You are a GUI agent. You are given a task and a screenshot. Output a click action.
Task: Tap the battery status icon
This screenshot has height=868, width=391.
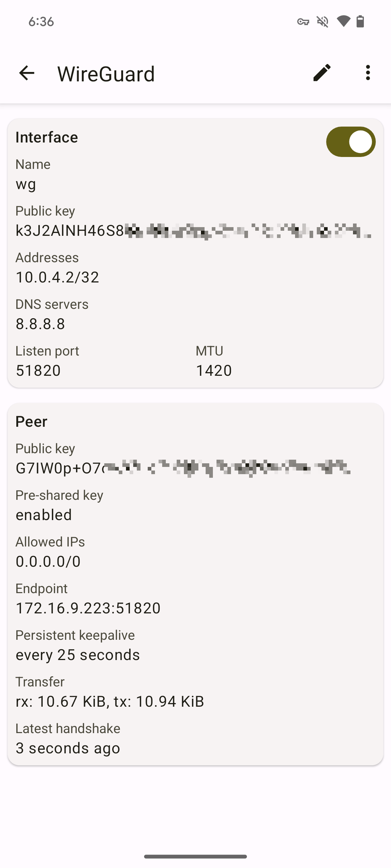tap(360, 21)
